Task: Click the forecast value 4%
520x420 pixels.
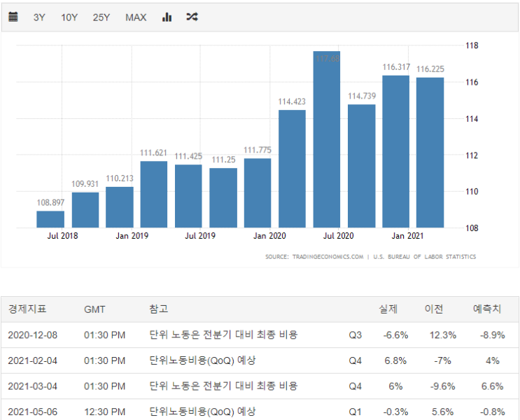Action: coord(493,360)
